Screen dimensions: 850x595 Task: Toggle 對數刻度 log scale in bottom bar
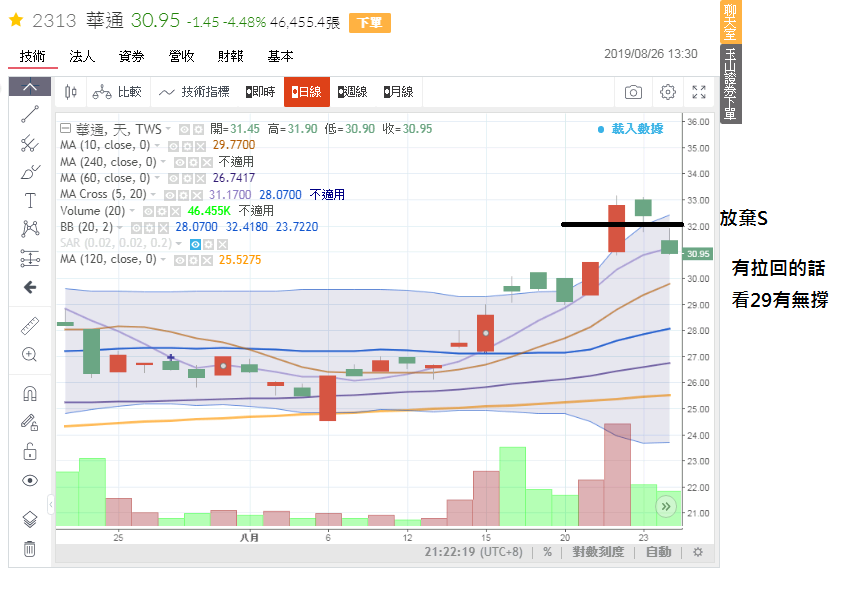(x=598, y=552)
